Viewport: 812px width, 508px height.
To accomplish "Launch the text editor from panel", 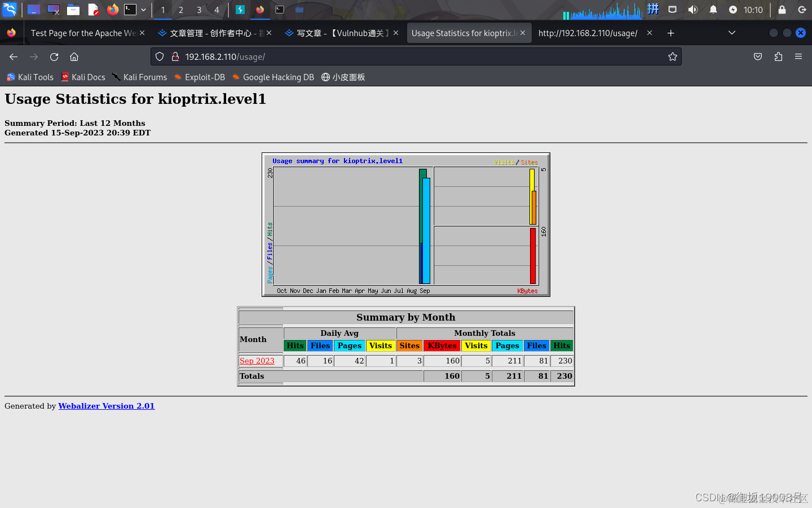I will coord(93,10).
